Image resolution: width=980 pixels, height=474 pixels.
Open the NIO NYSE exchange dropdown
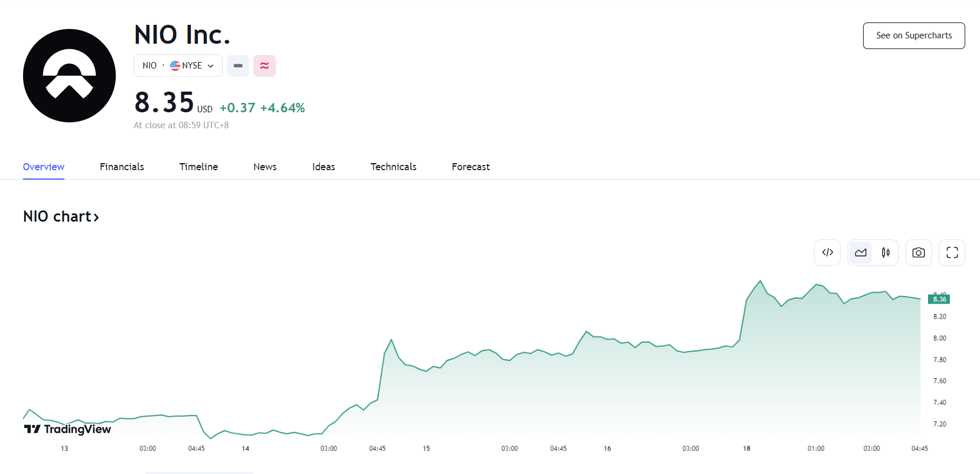[178, 66]
